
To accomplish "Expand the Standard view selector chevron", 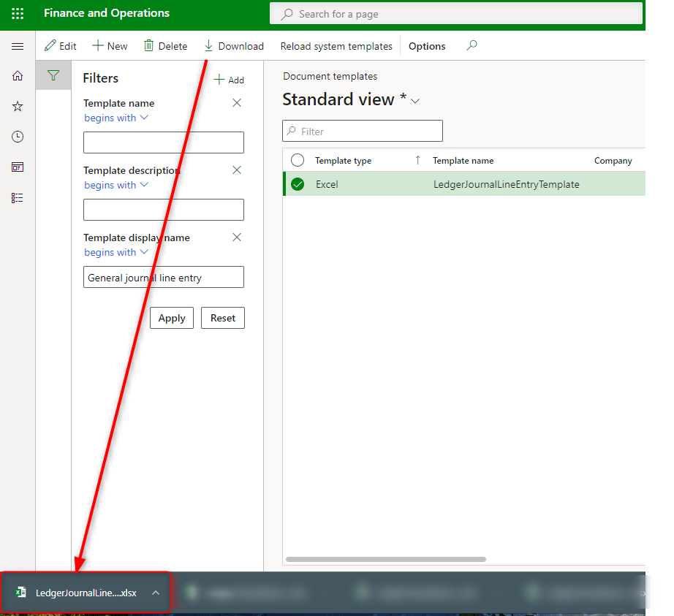I will coord(415,101).
